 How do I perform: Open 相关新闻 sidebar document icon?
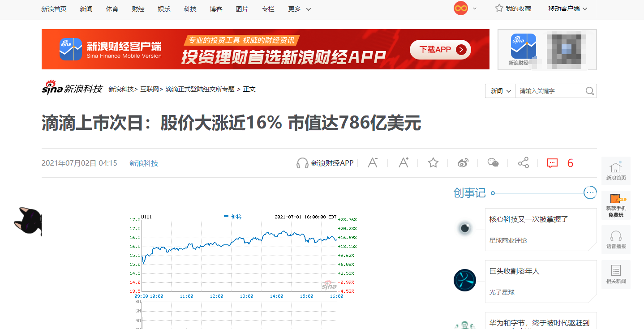(x=616, y=274)
